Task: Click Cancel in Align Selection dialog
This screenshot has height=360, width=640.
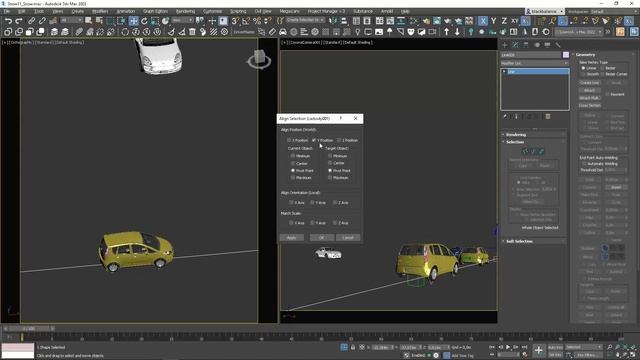Action: point(348,238)
